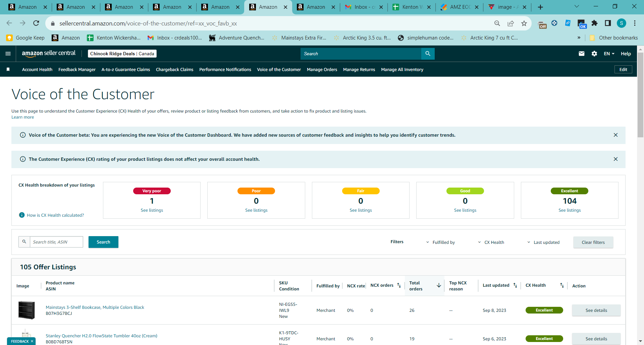Go to Manage Returns

tap(359, 69)
